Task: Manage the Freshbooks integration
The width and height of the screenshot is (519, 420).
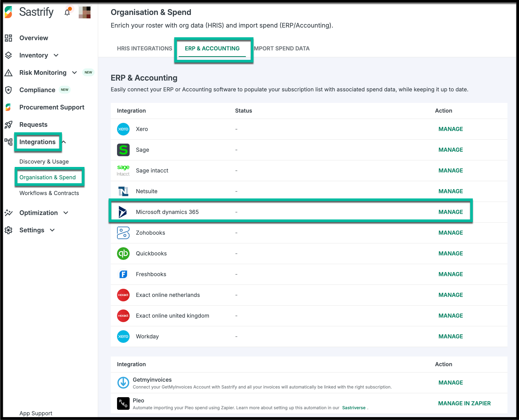Action: tap(451, 274)
